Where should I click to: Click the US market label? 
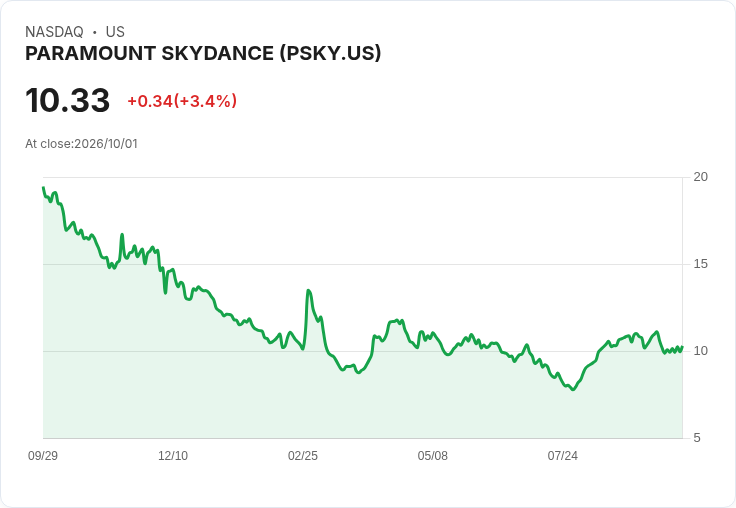115,32
